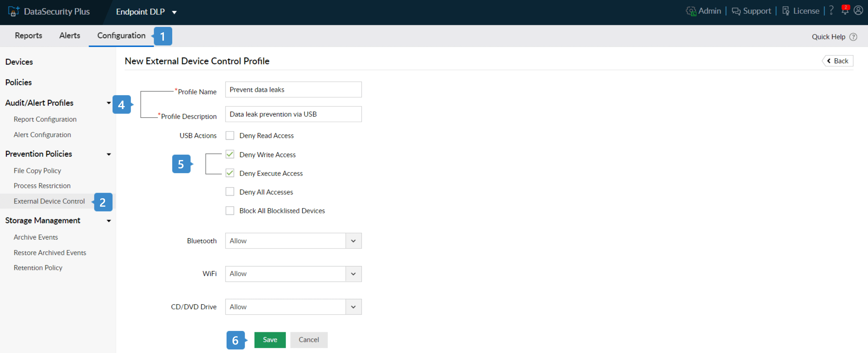This screenshot has width=868, height=353.
Task: Click the Profile Name input field
Action: click(293, 89)
